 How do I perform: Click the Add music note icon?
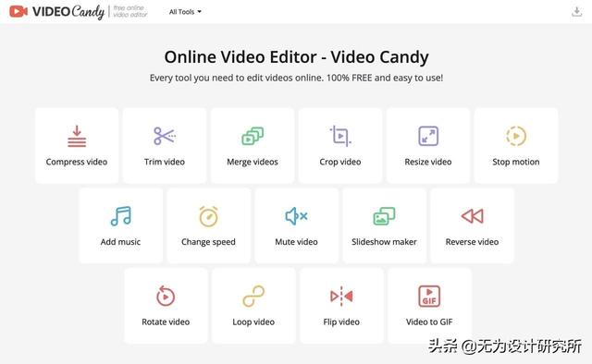121,216
